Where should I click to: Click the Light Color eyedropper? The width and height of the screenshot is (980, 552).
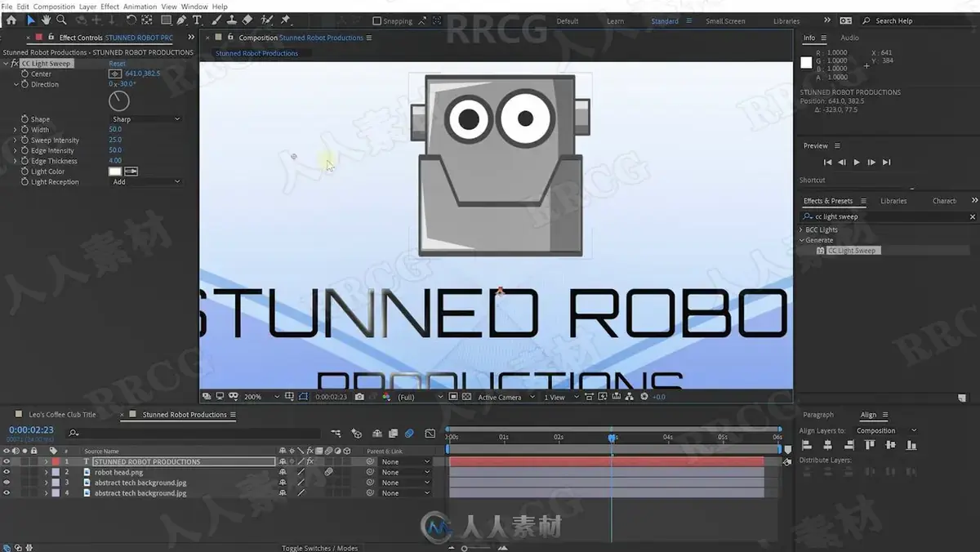pos(131,171)
